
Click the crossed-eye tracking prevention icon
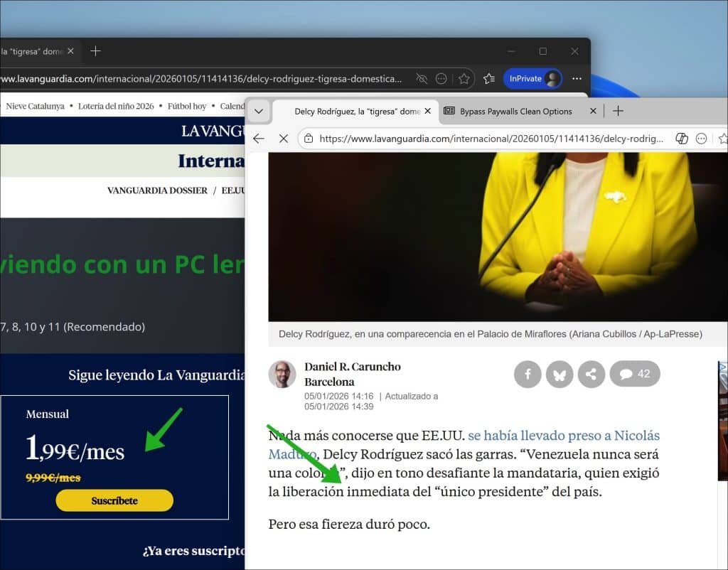click(421, 79)
